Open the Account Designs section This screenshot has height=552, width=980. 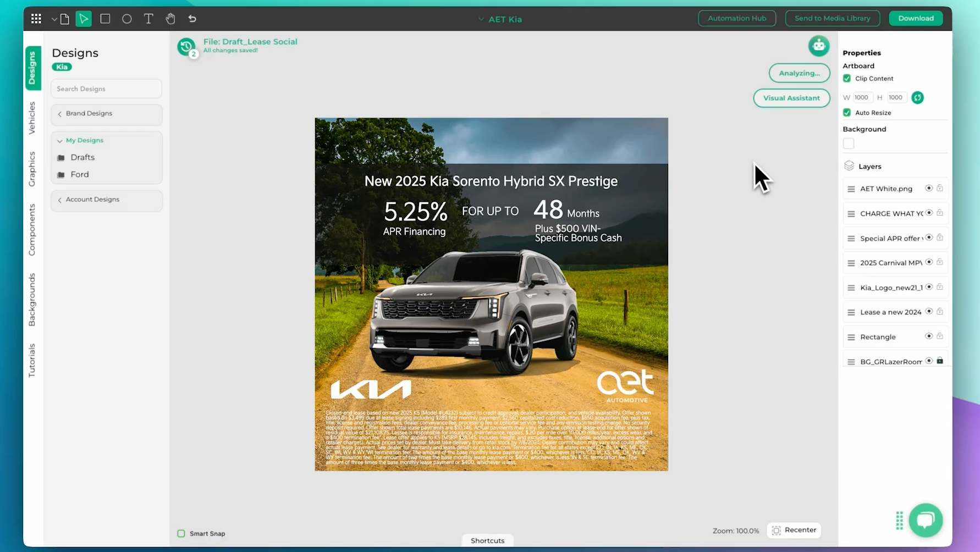pos(107,200)
